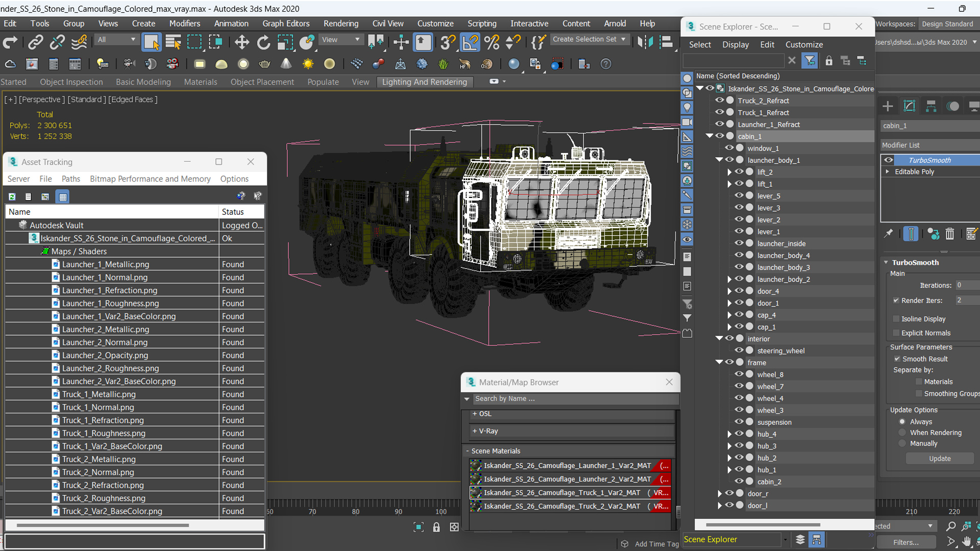Select the Rotate transform tool

click(x=263, y=42)
